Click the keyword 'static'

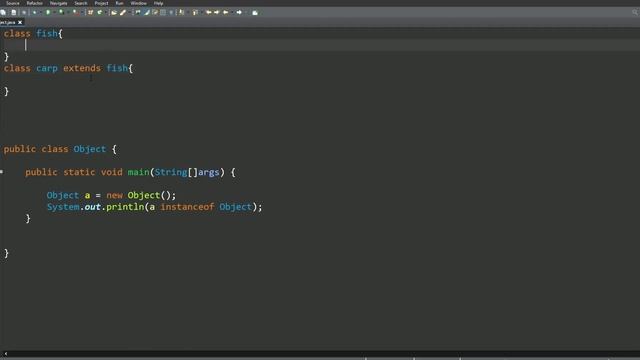[79, 172]
